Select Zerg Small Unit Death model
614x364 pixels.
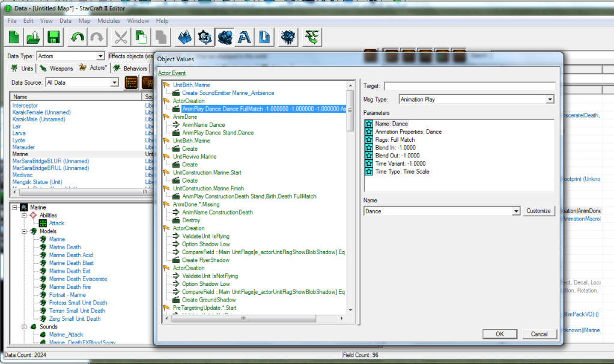click(74, 318)
